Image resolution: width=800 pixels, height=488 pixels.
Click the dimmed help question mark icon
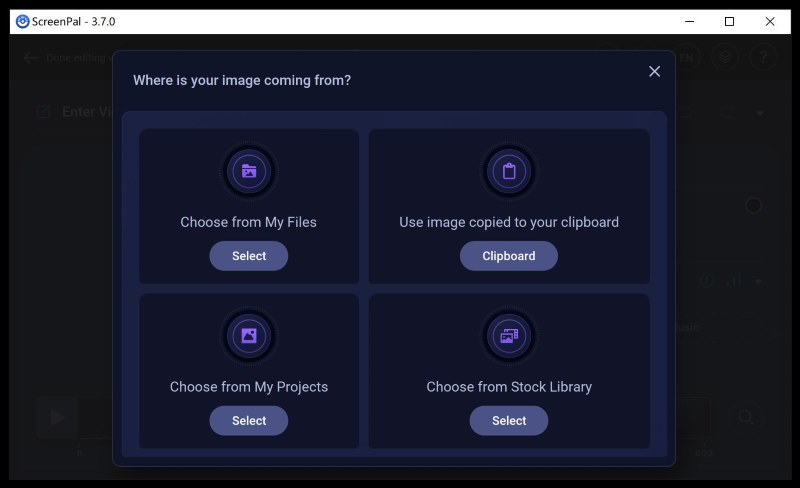click(x=763, y=57)
